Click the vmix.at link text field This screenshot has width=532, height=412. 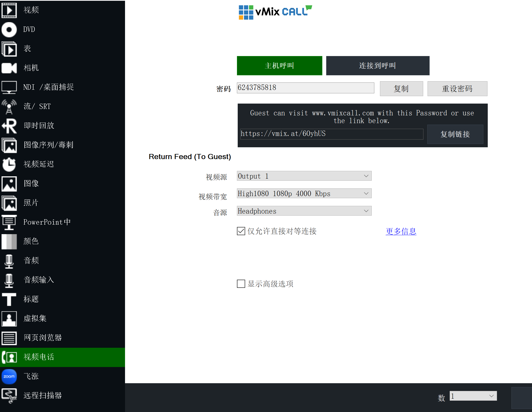331,134
